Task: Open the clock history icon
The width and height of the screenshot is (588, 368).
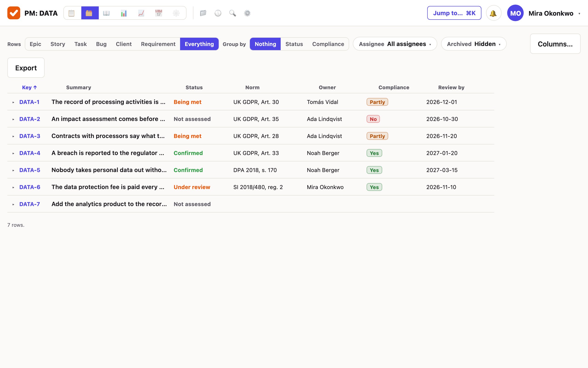Action: tap(218, 13)
